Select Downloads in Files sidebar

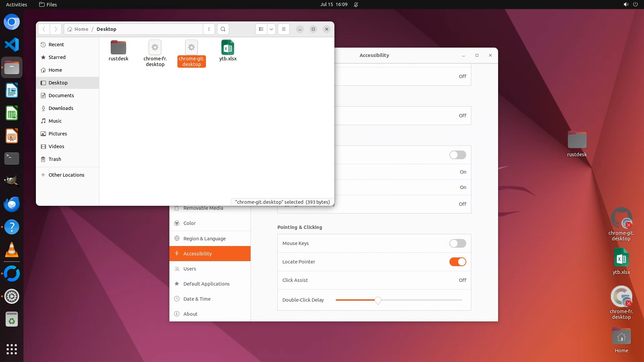tap(61, 108)
